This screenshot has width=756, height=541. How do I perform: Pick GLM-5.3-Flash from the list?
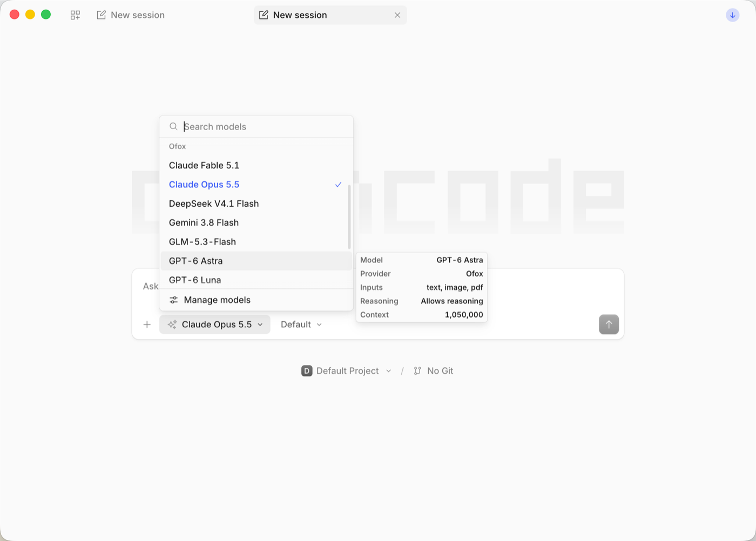pos(256,242)
